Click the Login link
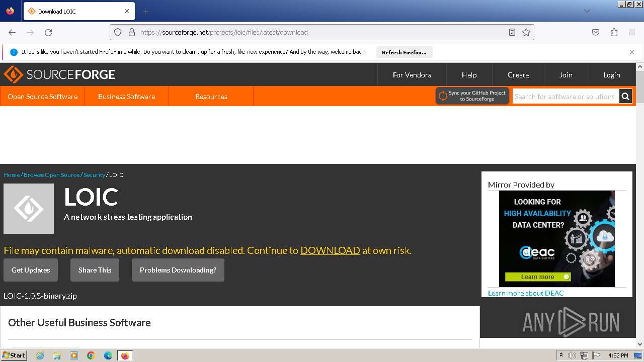This screenshot has width=644, height=362. [611, 75]
